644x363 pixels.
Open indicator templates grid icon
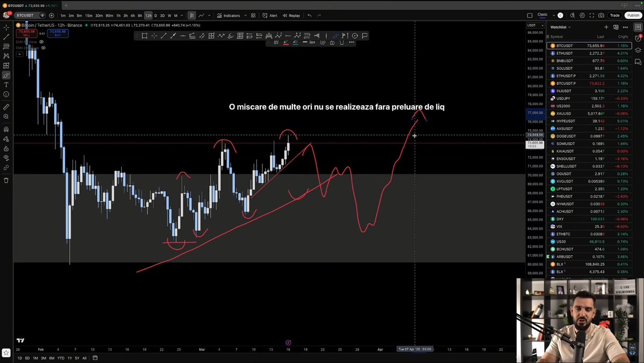tap(253, 16)
